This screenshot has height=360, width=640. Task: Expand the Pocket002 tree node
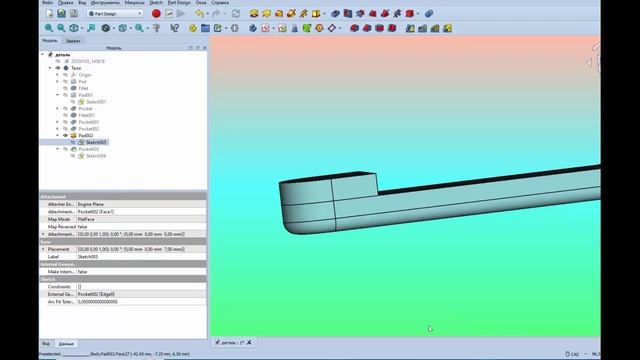(57, 129)
